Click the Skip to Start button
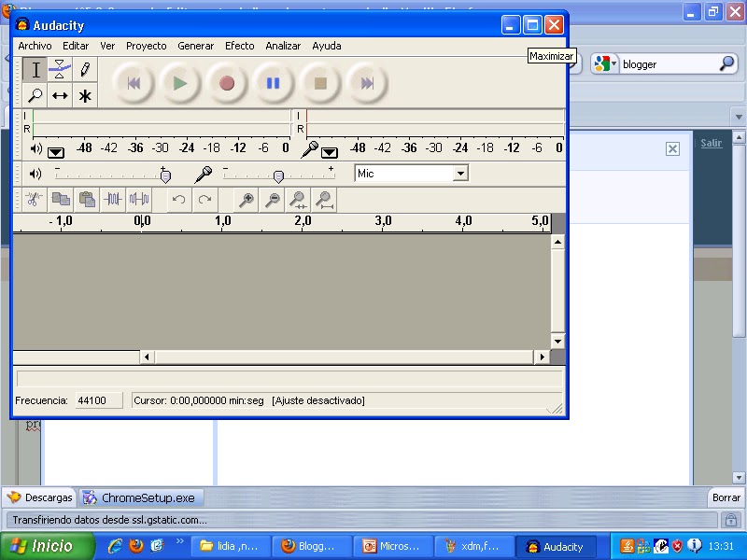This screenshot has width=747, height=560. pyautogui.click(x=134, y=83)
